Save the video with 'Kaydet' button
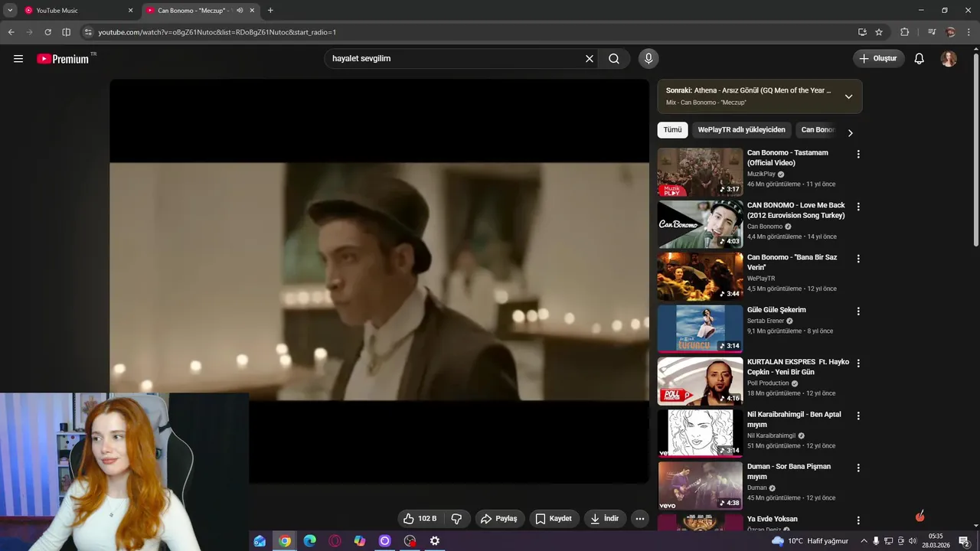 [554, 519]
